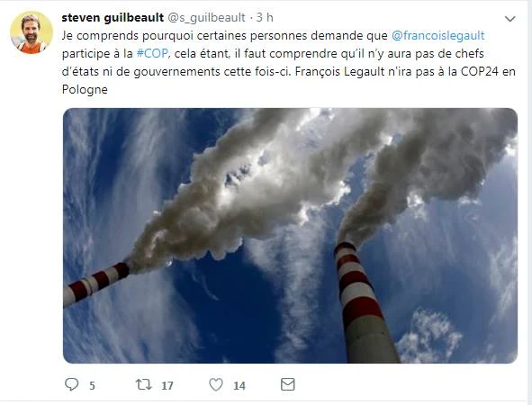Screen dimensions: 532x405
Task: Click the tweet text line starting "Je comprends"
Action: [273, 36]
